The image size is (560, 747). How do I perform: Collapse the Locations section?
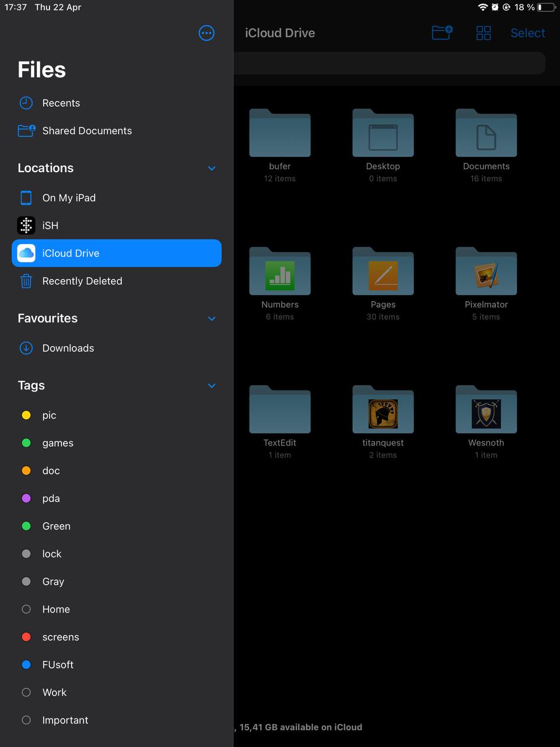[x=212, y=168]
